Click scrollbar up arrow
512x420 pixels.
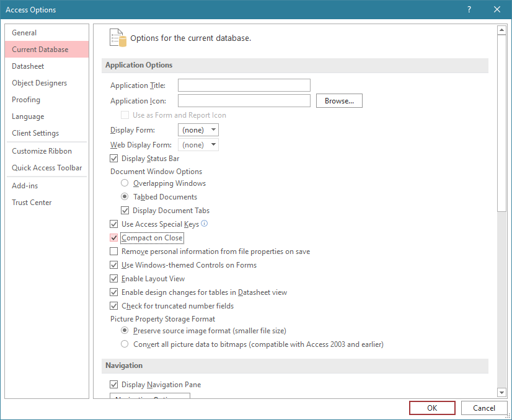tap(502, 30)
